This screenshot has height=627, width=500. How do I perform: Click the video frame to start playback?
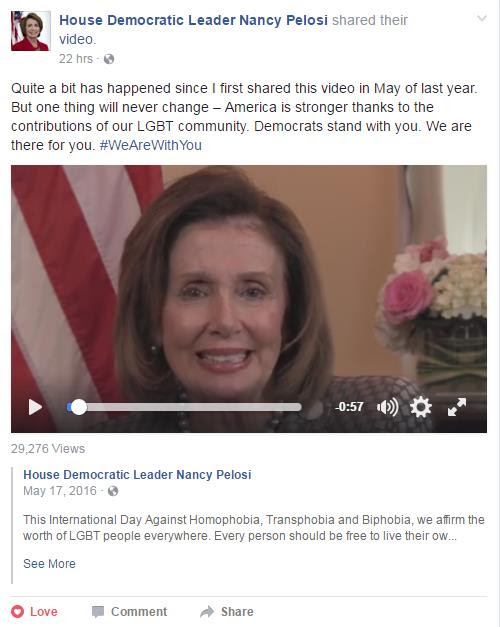249,280
